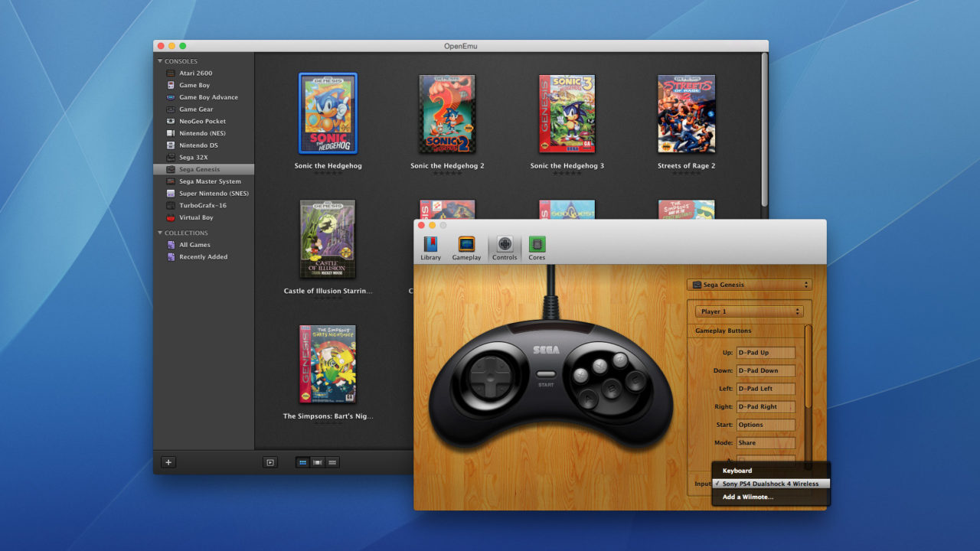Click the Start Options mapping field
The height and width of the screenshot is (551, 980).
click(766, 425)
